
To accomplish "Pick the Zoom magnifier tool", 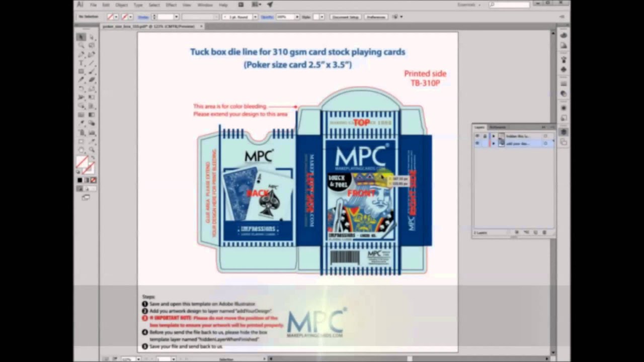I will tap(92, 149).
